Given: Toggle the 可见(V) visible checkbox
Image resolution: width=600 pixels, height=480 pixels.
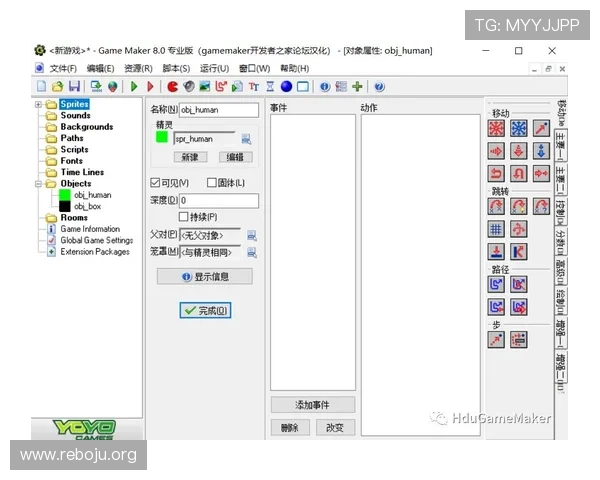Looking at the screenshot, I should (x=155, y=183).
